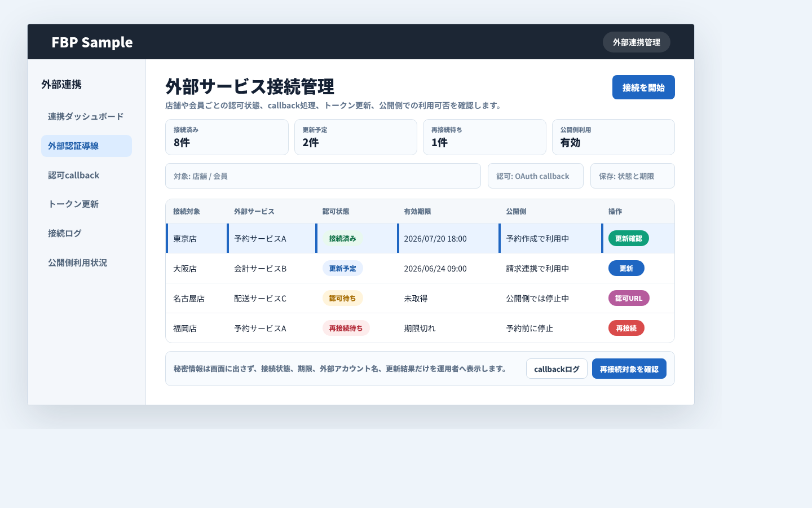Open 接続ログ sidebar item
Image resolution: width=812 pixels, height=508 pixels.
pyautogui.click(x=86, y=233)
